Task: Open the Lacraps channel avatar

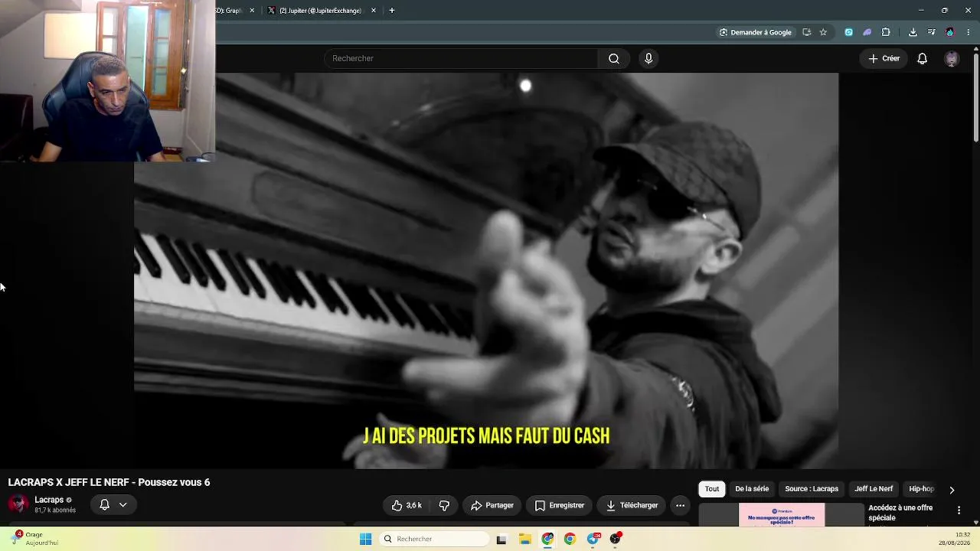Action: tap(18, 504)
